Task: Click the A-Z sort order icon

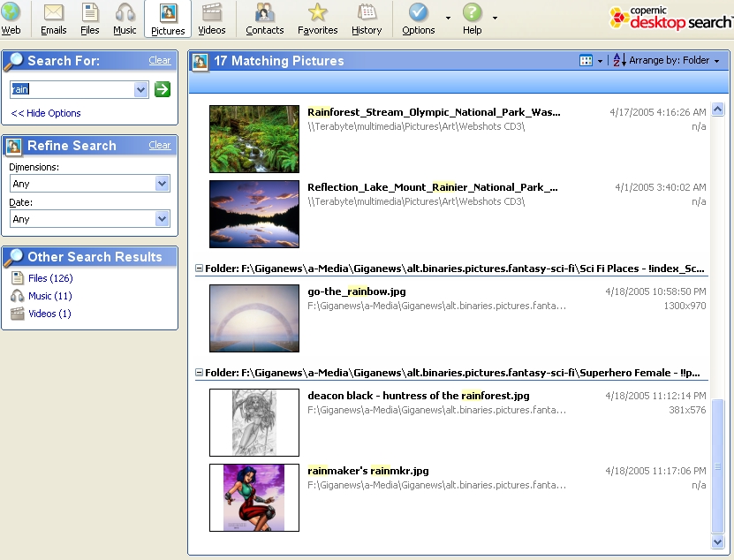Action: click(619, 60)
